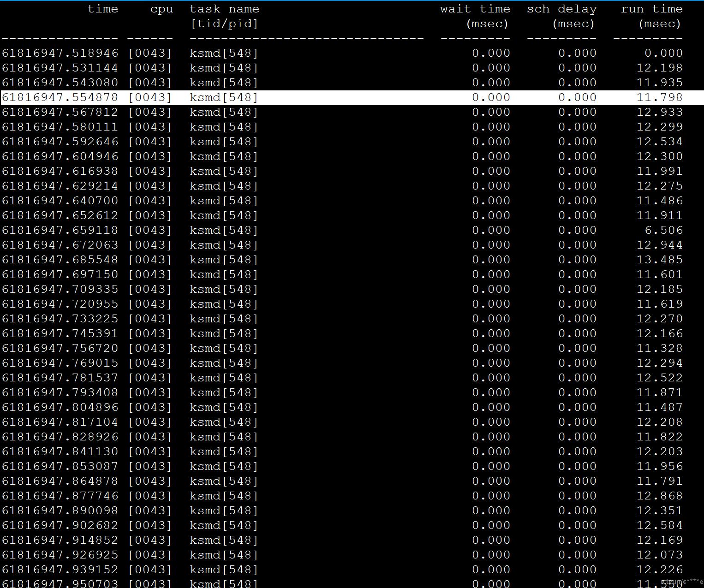Viewport: 704px width, 588px height.
Task: Select the run time value 12.270
Action: [660, 319]
